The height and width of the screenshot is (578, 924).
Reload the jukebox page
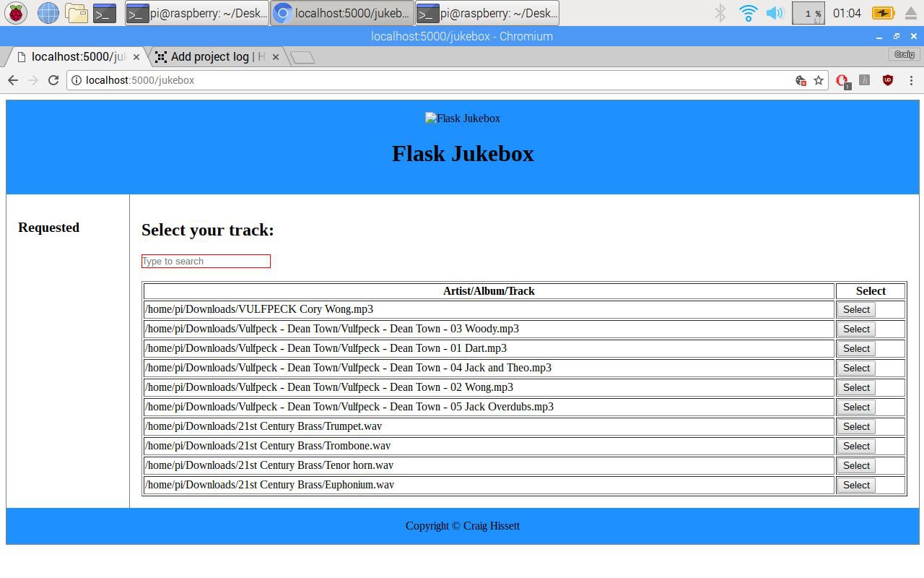[53, 80]
